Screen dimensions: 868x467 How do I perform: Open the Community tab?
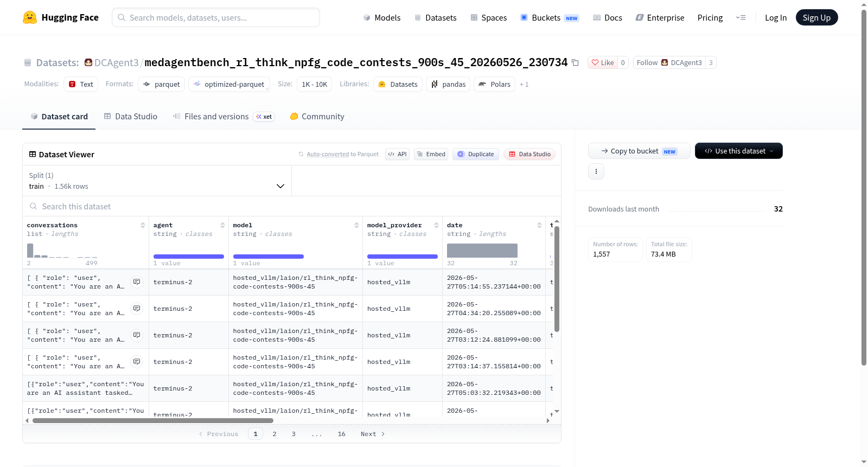(317, 117)
